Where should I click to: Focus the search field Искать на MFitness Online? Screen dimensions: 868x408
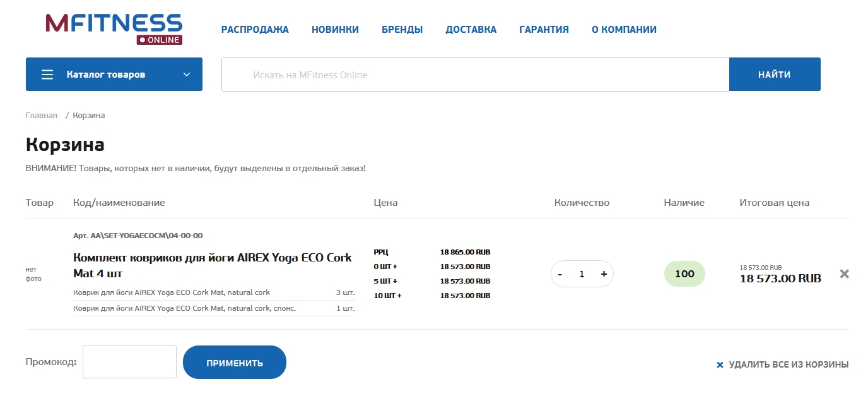tap(476, 75)
